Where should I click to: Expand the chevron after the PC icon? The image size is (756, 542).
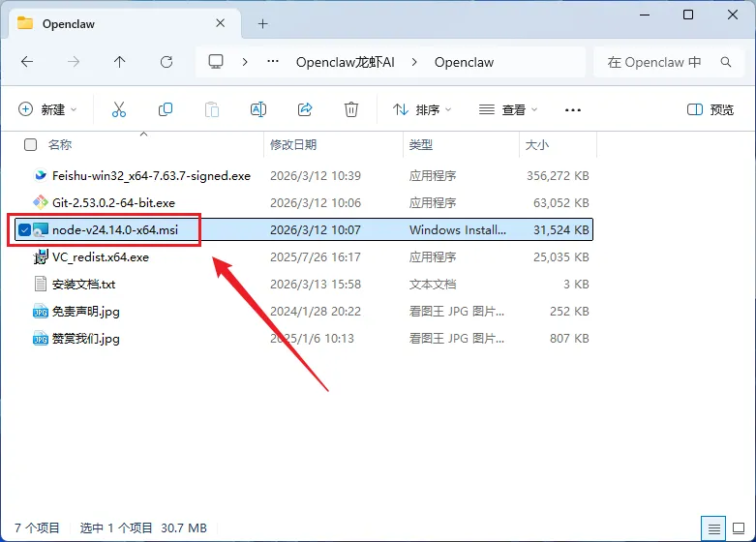pyautogui.click(x=245, y=62)
